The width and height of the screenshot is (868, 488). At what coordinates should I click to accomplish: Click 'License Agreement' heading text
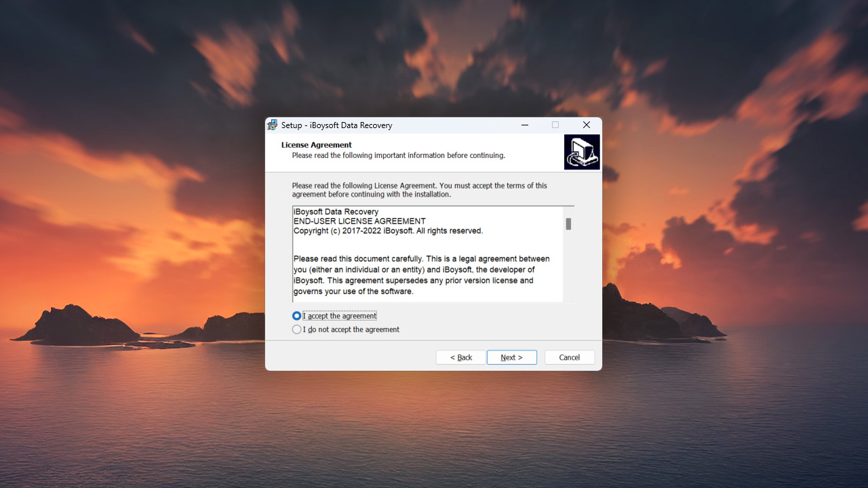[x=317, y=145]
